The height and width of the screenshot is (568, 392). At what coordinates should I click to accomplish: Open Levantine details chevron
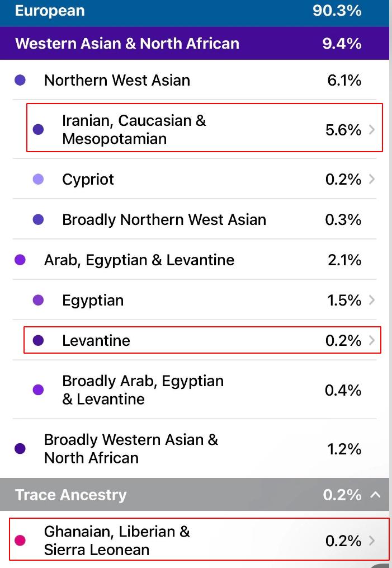[x=372, y=340]
